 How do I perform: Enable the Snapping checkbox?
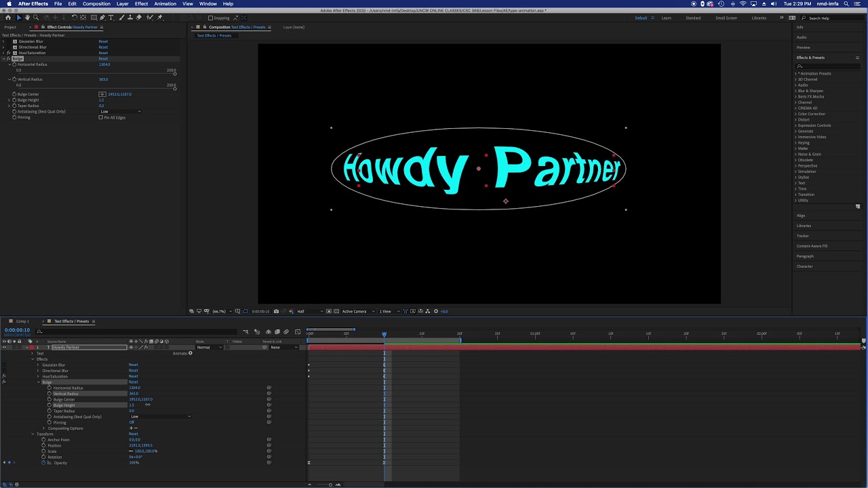[210, 18]
